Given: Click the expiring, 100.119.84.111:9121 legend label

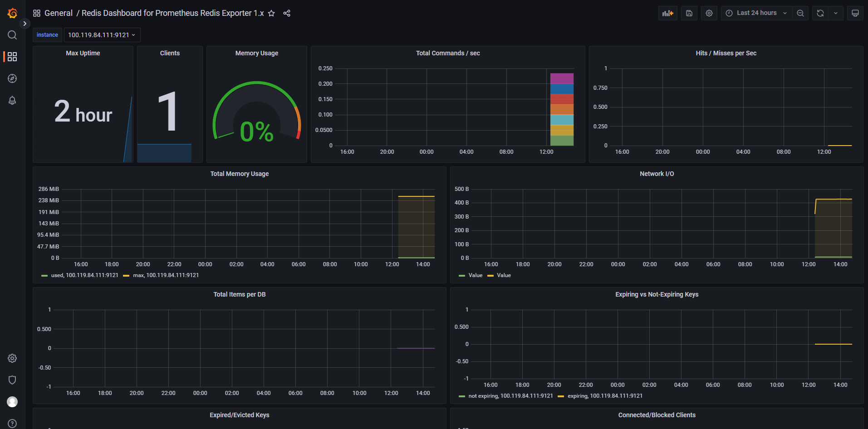Looking at the screenshot, I should [605, 396].
